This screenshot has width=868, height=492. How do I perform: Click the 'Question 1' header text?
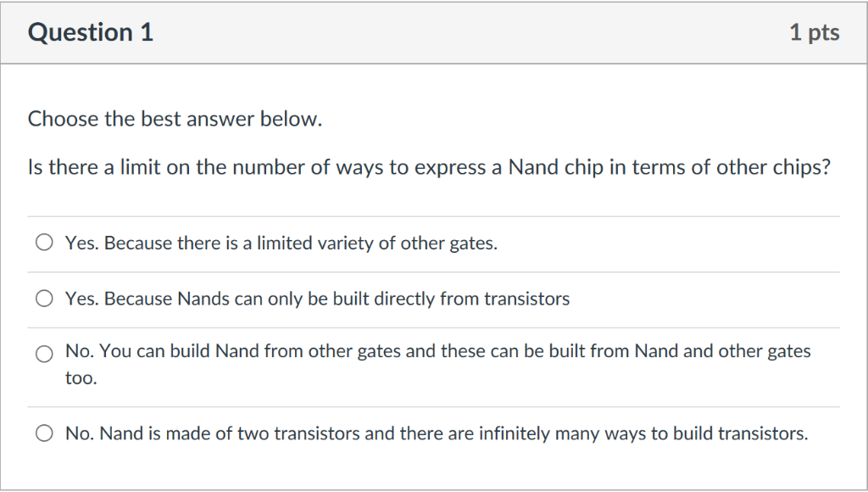[91, 32]
